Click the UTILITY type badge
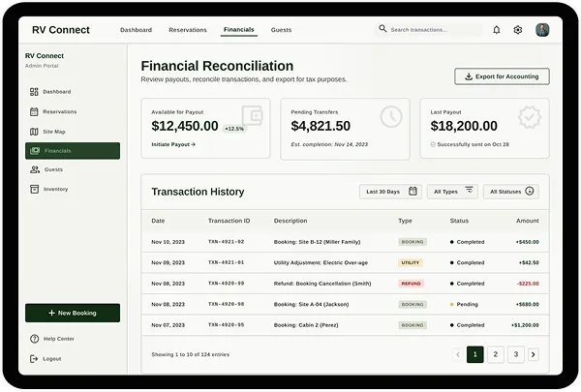 pos(411,262)
